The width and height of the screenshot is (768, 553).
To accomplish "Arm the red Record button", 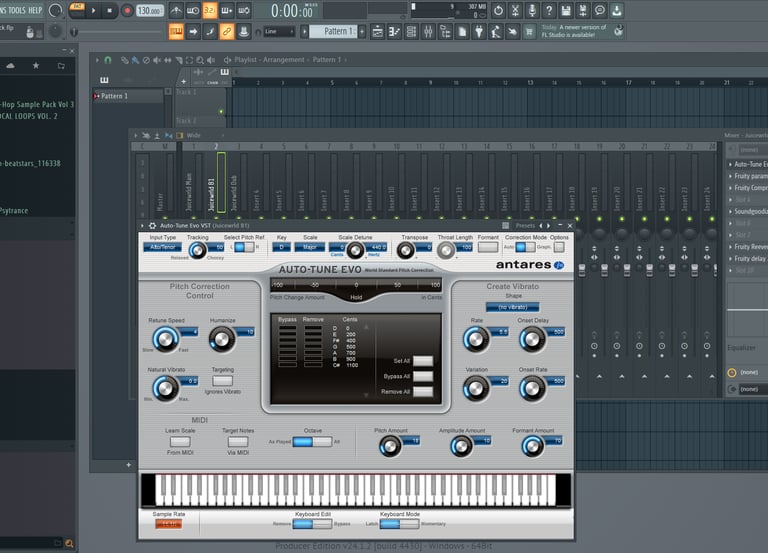I will point(127,10).
